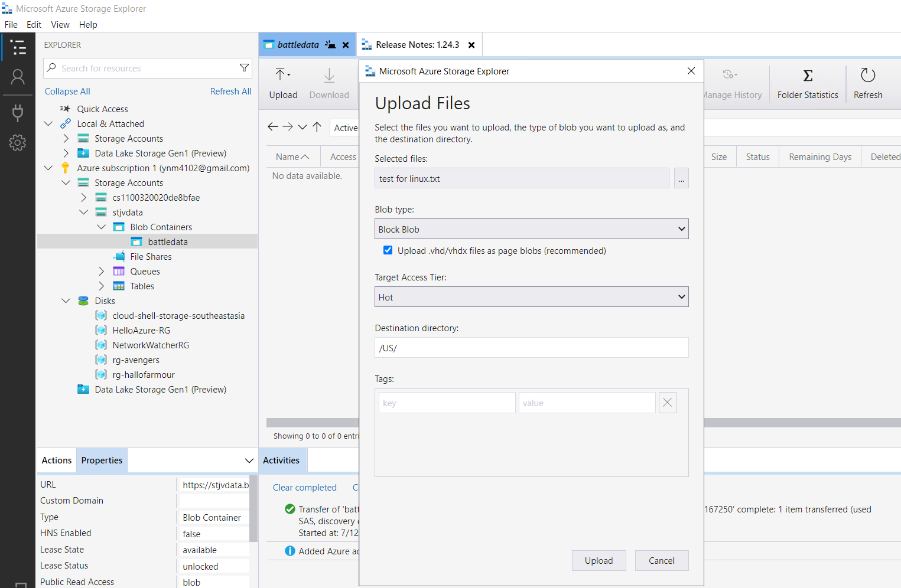Select the Activities tab
This screenshot has height=588, width=901.
tap(281, 460)
